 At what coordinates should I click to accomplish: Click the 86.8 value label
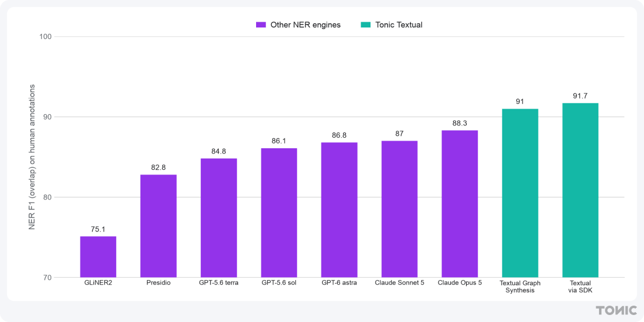click(339, 135)
